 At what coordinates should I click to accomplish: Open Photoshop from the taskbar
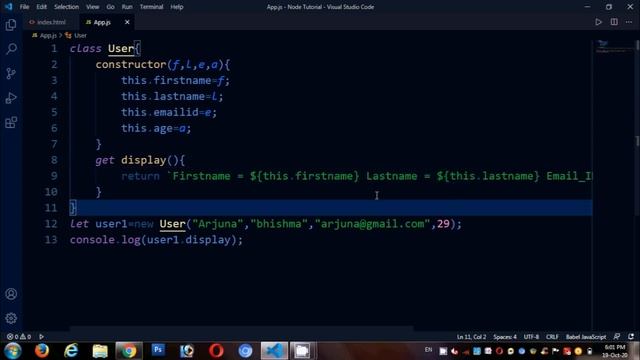(x=158, y=351)
